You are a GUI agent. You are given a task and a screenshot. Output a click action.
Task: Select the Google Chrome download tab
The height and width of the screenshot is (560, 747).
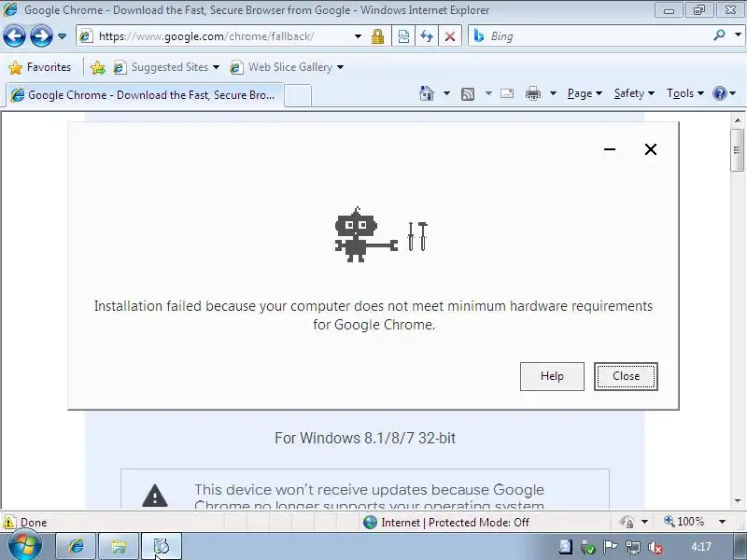pyautogui.click(x=146, y=95)
